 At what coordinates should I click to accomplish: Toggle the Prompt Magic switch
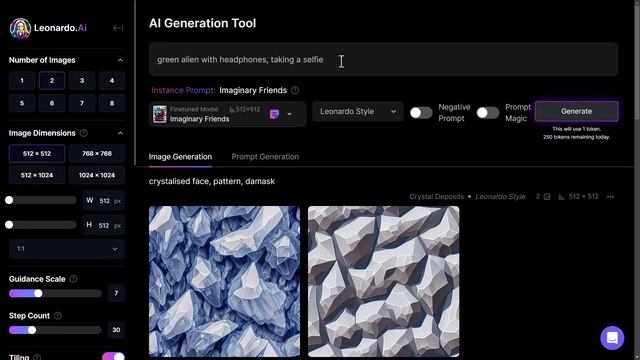[x=488, y=113]
